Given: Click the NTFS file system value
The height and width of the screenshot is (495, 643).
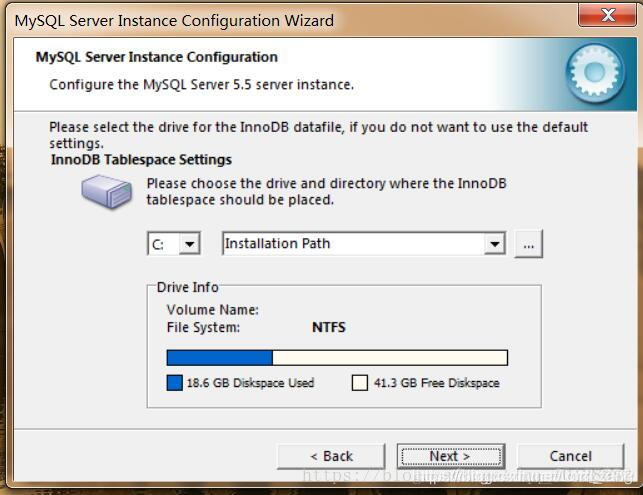Looking at the screenshot, I should [x=328, y=327].
